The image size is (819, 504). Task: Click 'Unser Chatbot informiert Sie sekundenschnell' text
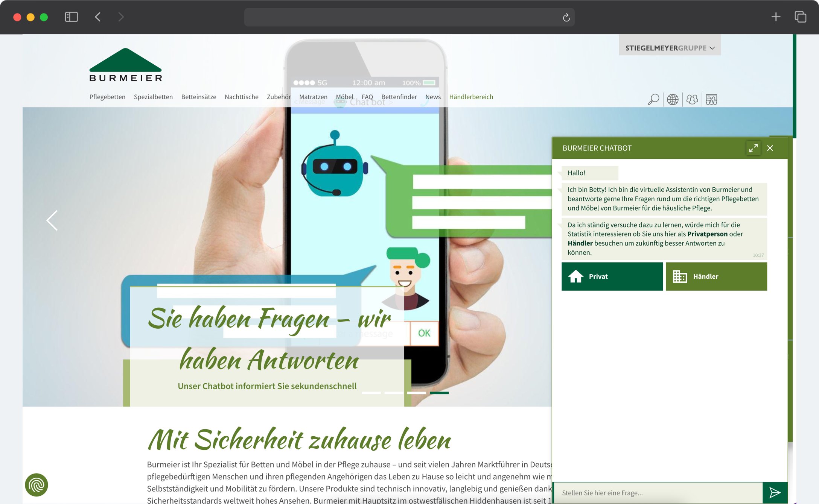(x=267, y=386)
